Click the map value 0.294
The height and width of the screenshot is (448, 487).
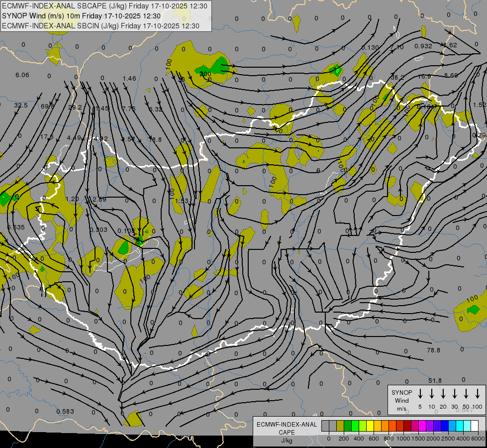pyautogui.click(x=480, y=135)
